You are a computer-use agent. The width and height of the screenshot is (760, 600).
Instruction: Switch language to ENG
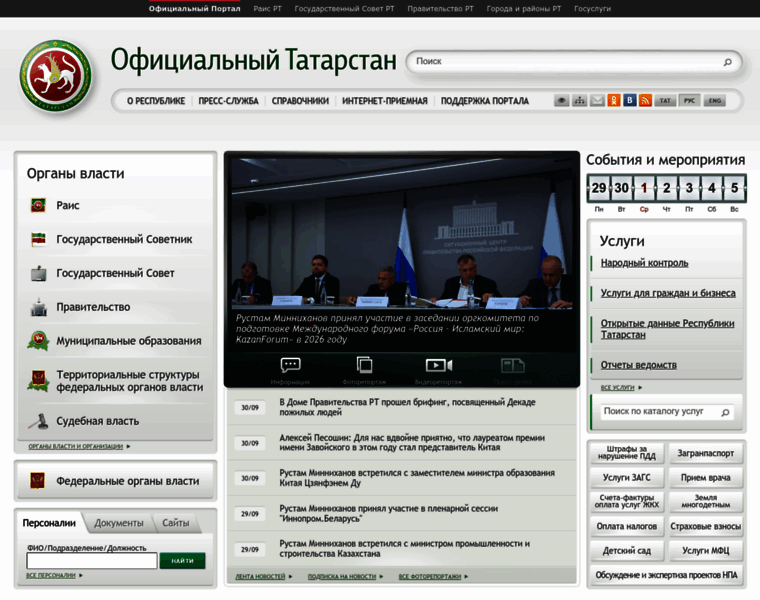click(x=715, y=100)
